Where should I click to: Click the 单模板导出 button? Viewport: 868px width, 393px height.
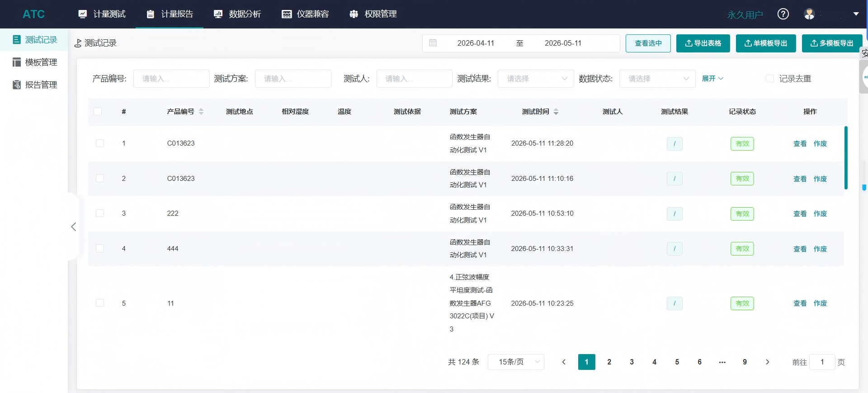pos(766,43)
